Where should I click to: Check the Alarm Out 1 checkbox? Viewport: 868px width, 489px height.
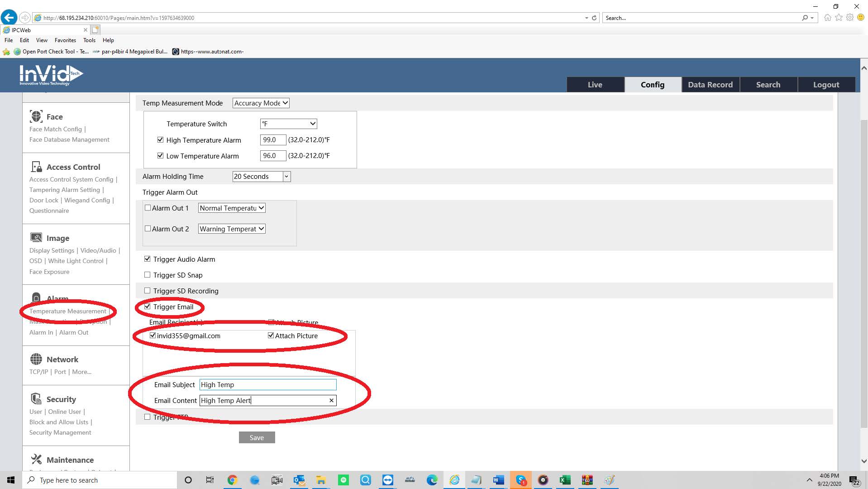tap(148, 208)
